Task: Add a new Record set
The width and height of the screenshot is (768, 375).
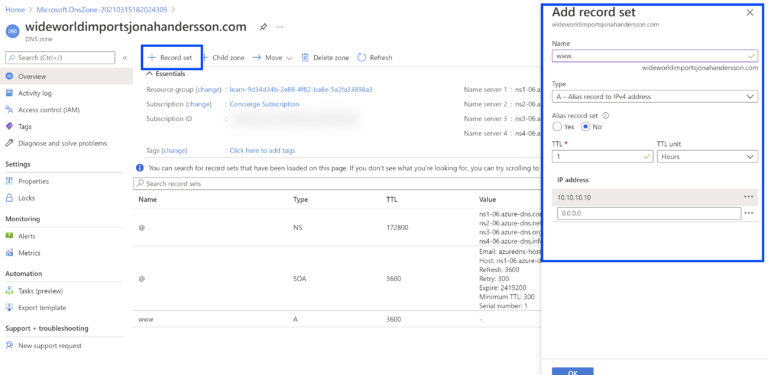Action: (x=171, y=58)
